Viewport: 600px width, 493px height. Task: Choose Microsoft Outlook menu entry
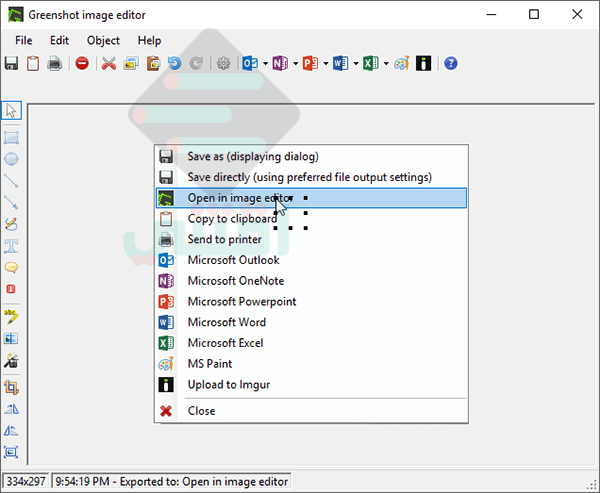311,260
